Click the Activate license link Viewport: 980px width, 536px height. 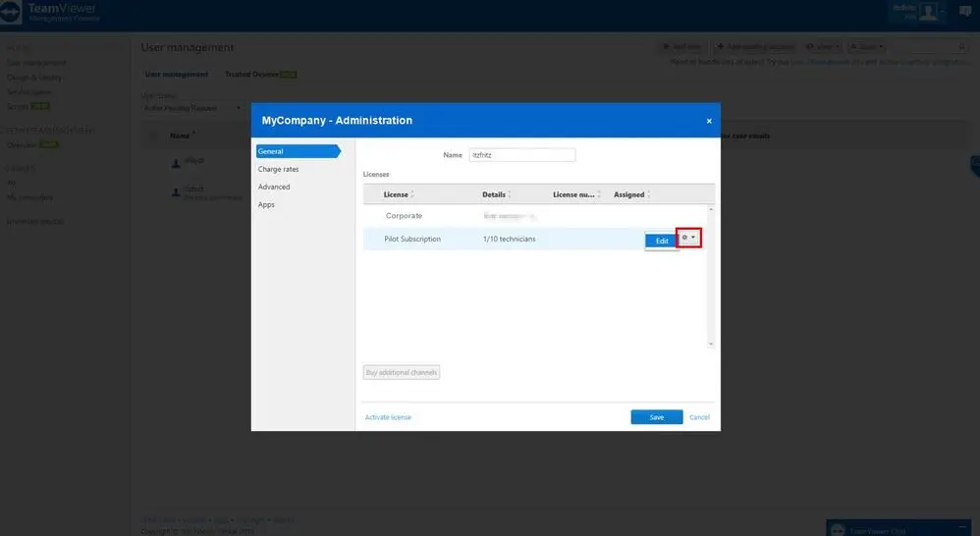click(388, 417)
